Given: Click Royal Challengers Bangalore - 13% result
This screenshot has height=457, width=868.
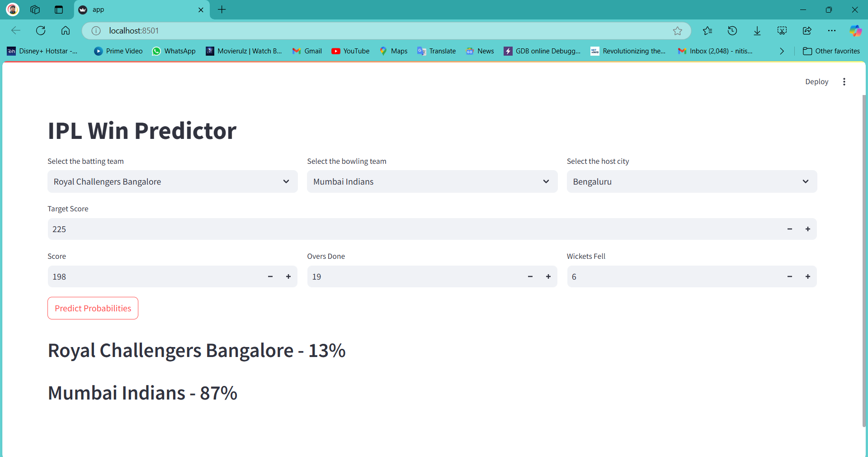Looking at the screenshot, I should pyautogui.click(x=197, y=351).
